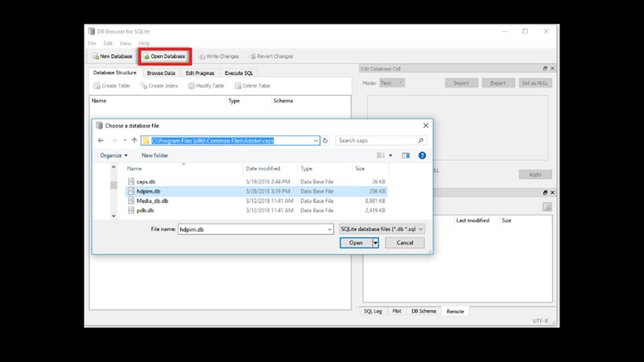This screenshot has height=362, width=644.
Task: Click the Modify Table button
Action: coord(206,86)
